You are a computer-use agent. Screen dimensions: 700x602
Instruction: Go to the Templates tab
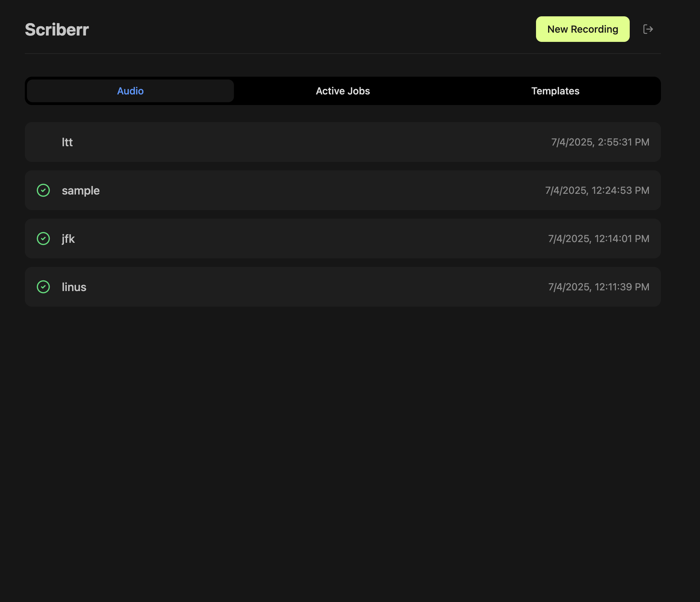(x=555, y=91)
